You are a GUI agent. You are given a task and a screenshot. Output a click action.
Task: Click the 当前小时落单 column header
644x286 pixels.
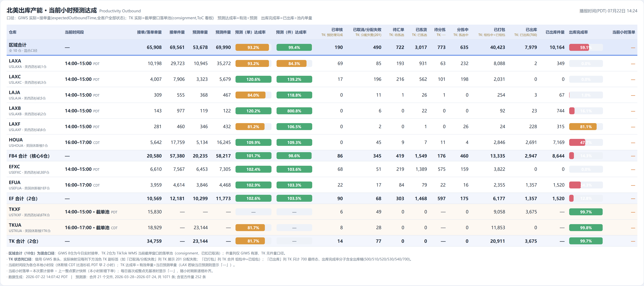coord(623,32)
